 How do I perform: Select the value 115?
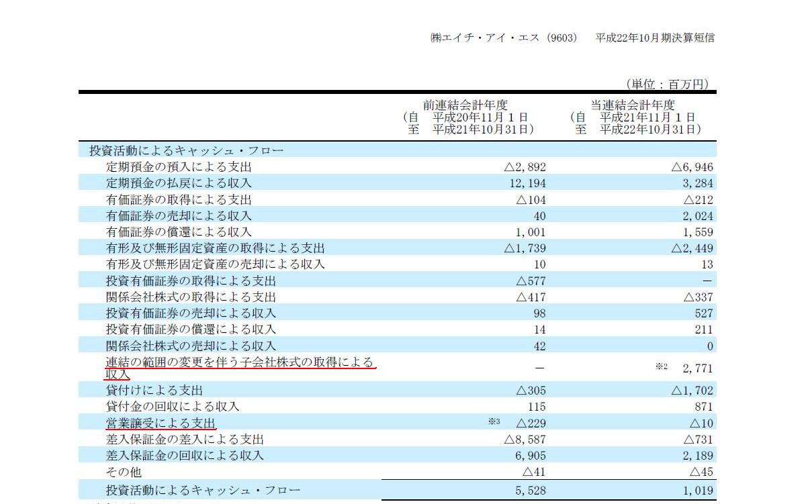click(x=536, y=407)
